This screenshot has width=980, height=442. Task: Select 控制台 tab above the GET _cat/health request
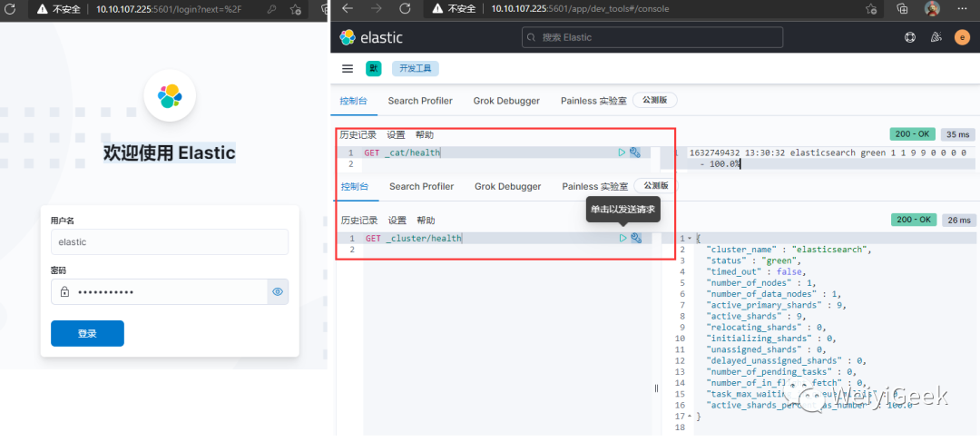click(354, 101)
